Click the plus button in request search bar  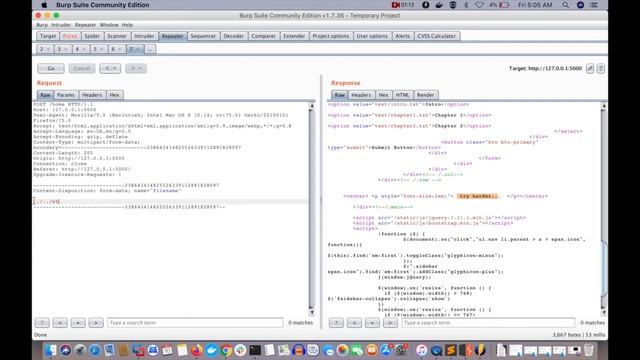tap(78, 323)
